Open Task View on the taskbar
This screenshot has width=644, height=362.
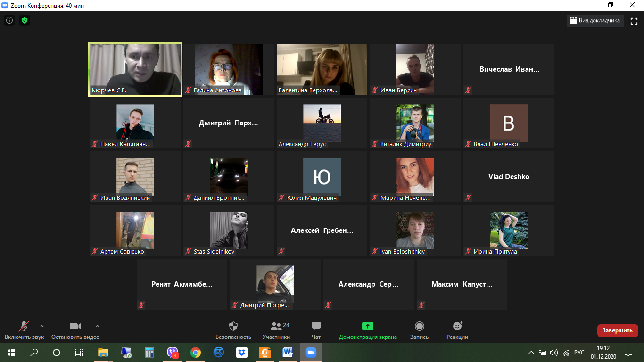(79, 353)
